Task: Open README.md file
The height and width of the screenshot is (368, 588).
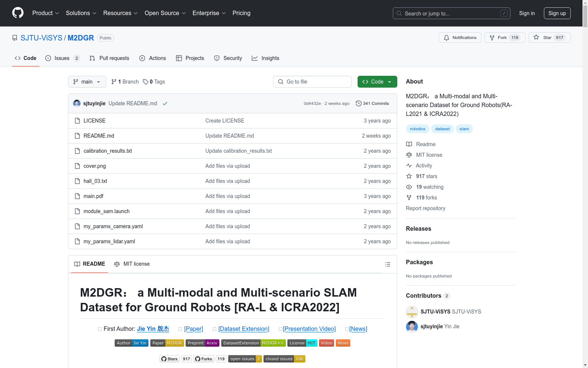Action: [x=99, y=136]
